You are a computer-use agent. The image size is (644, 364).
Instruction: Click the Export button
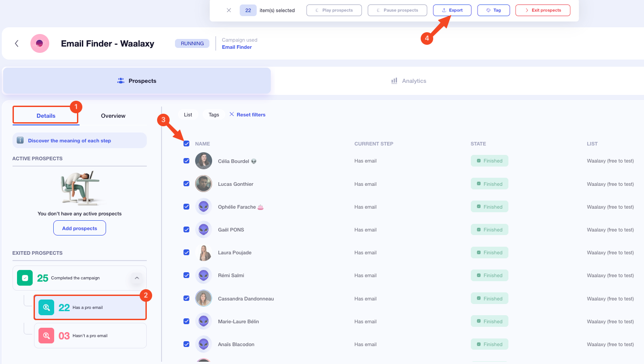[x=452, y=10]
